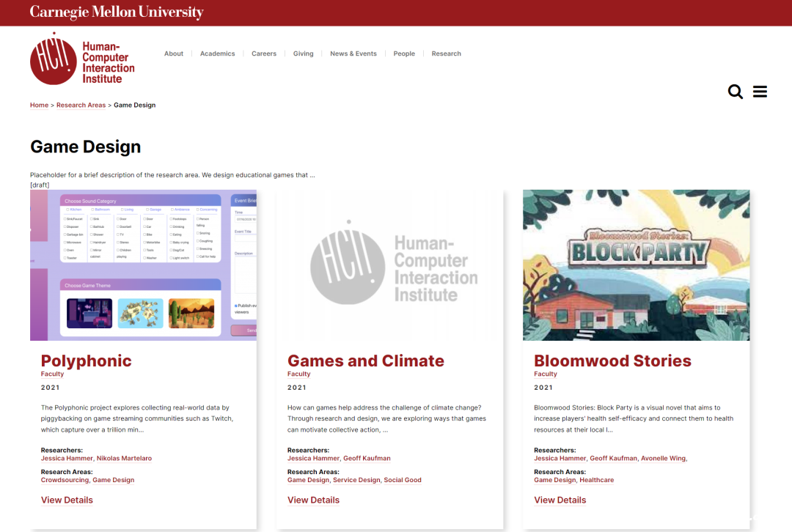Viewport: 792px width, 532px height.
Task: Click the HCII institute logo
Action: pos(82,59)
